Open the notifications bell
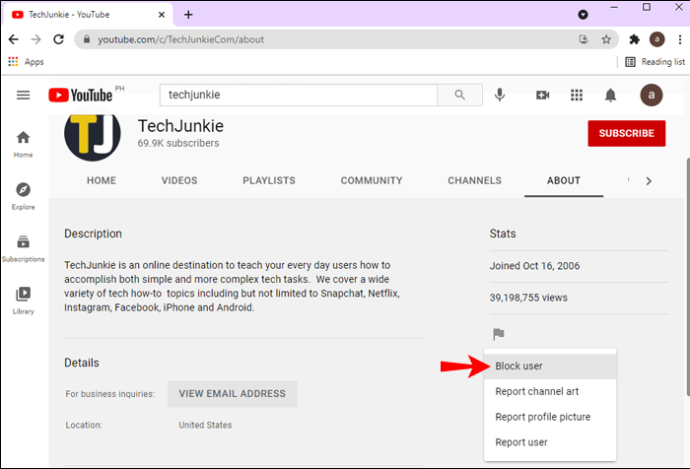 point(610,95)
